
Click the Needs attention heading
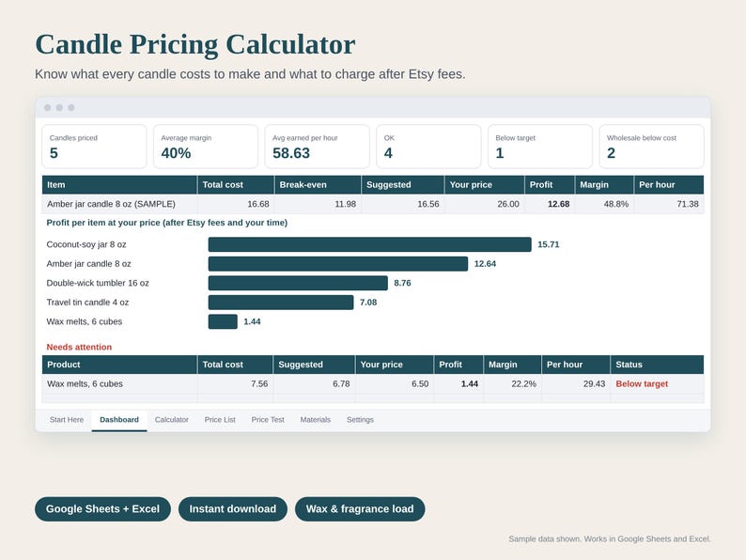pos(79,347)
